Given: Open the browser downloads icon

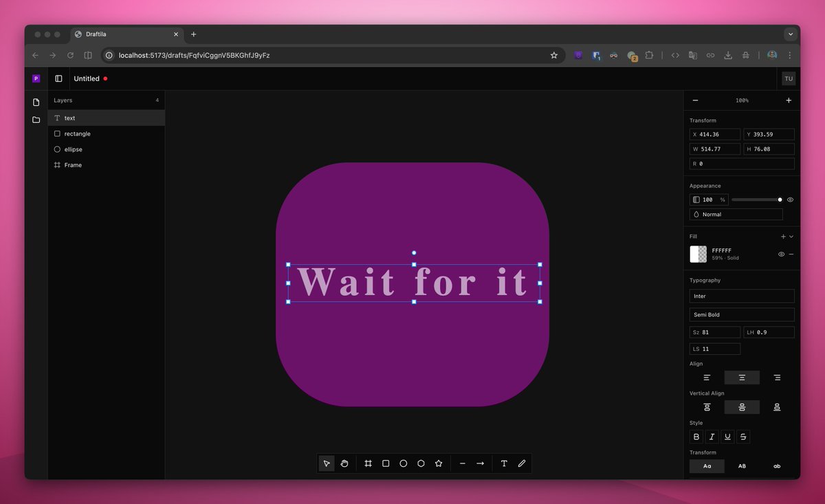Looking at the screenshot, I should (x=728, y=55).
